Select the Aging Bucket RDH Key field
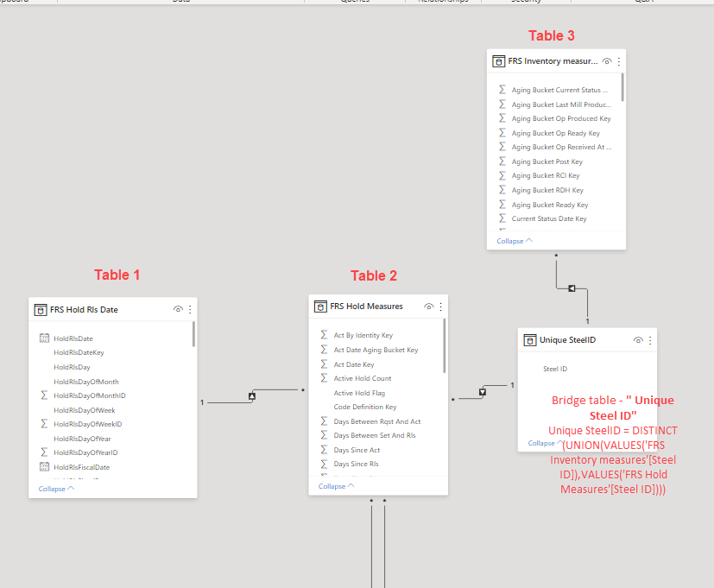This screenshot has height=588, width=714. coord(547,190)
